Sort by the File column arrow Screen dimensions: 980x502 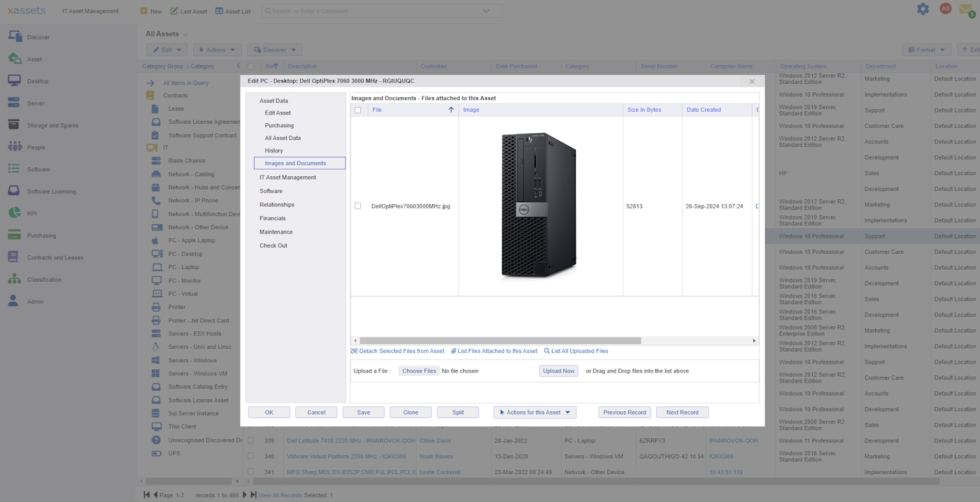tap(451, 110)
